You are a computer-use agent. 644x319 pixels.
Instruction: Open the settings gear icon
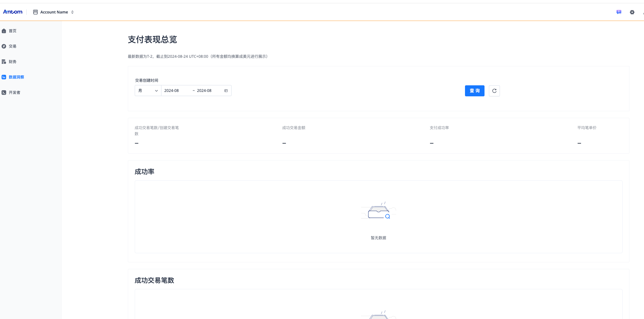pos(632,12)
